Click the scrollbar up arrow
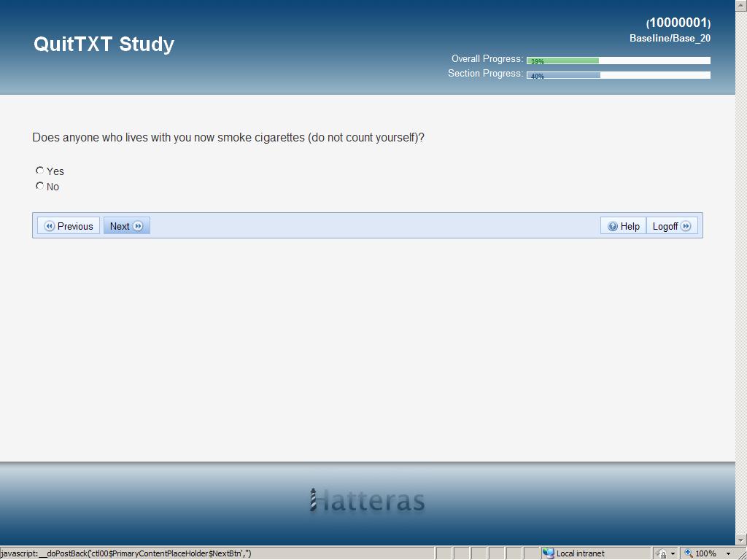Image resolution: width=747 pixels, height=560 pixels. coord(741,4)
